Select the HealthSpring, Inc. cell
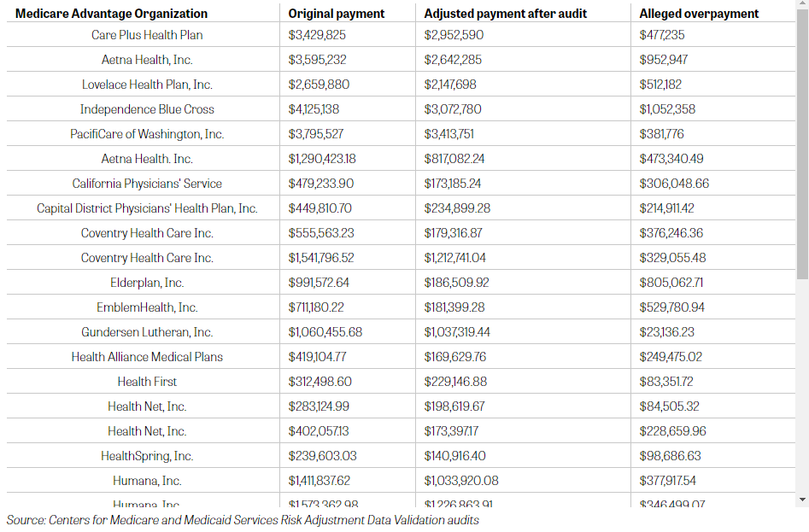This screenshot has height=532, width=809. coord(147,456)
